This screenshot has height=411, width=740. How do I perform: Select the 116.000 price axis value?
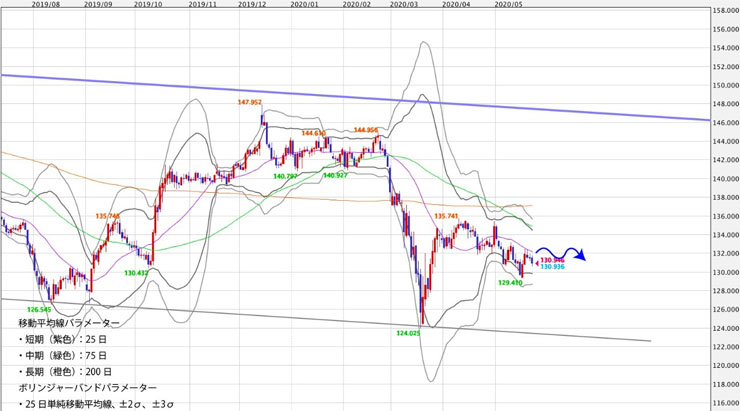pos(726,403)
